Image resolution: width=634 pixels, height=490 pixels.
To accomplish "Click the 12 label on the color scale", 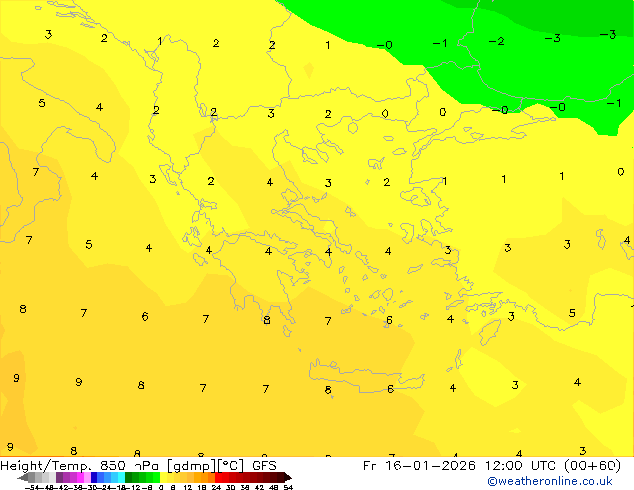I will point(188,487).
